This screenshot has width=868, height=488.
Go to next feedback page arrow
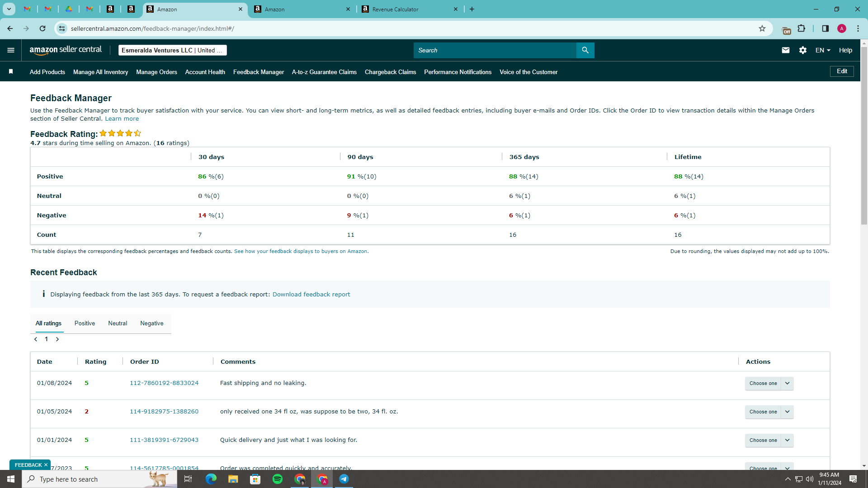pyautogui.click(x=57, y=339)
